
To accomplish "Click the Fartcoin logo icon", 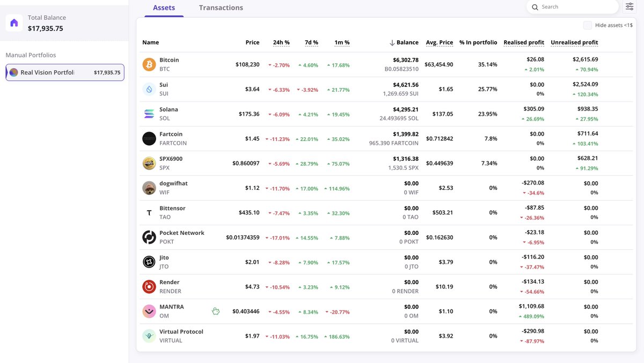I will pos(149,138).
